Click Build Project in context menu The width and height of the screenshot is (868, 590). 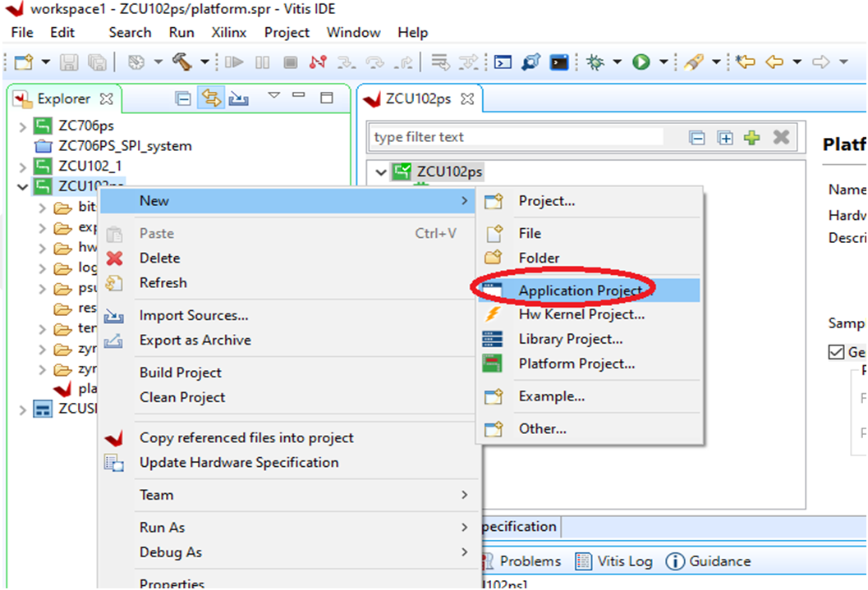180,373
